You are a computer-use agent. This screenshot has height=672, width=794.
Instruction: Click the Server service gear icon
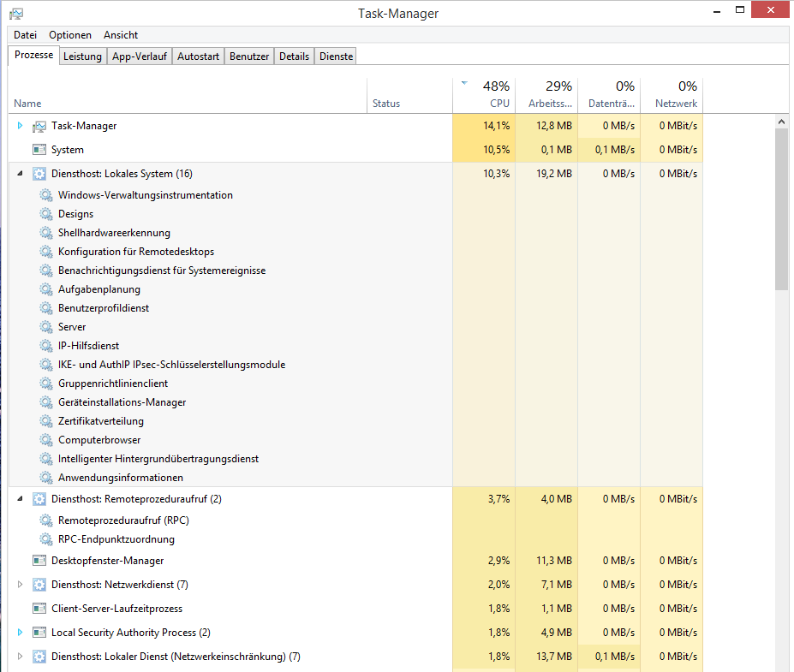click(x=46, y=327)
